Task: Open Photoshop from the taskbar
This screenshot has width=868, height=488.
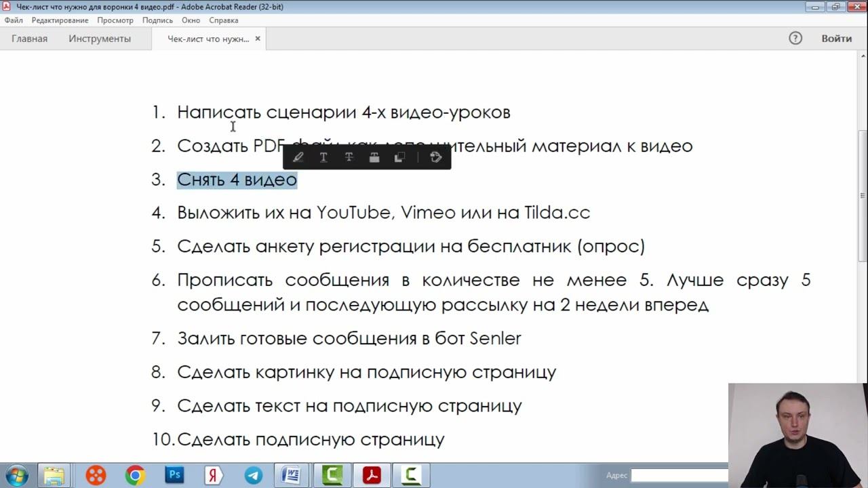Action: click(174, 475)
